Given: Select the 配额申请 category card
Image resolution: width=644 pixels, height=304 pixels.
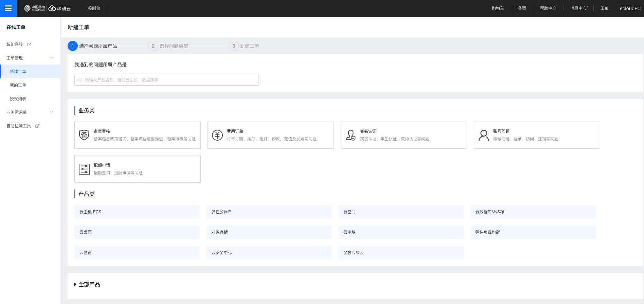Looking at the screenshot, I should (x=138, y=169).
